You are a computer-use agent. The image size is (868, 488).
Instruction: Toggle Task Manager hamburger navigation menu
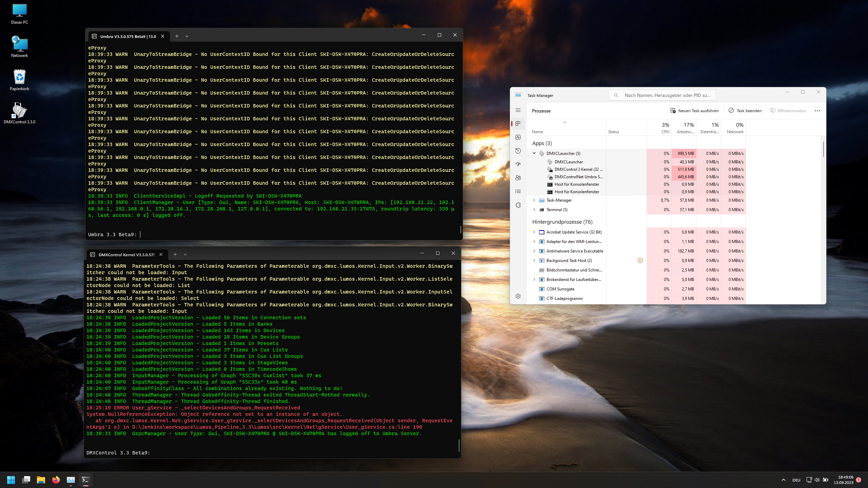click(518, 110)
